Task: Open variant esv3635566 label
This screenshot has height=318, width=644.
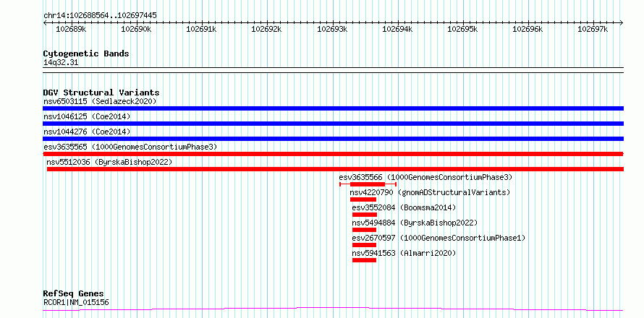Action: coord(425,177)
